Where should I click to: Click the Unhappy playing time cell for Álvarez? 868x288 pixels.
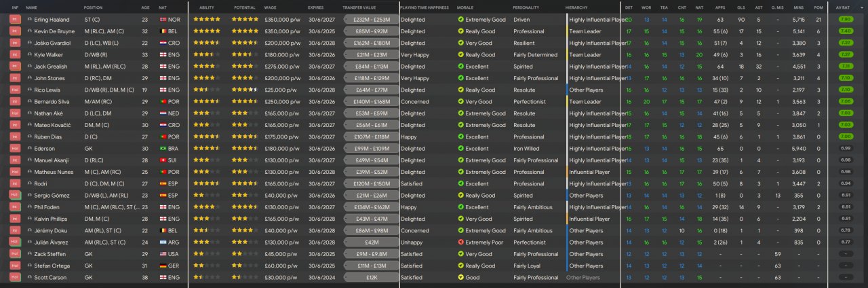pos(412,242)
